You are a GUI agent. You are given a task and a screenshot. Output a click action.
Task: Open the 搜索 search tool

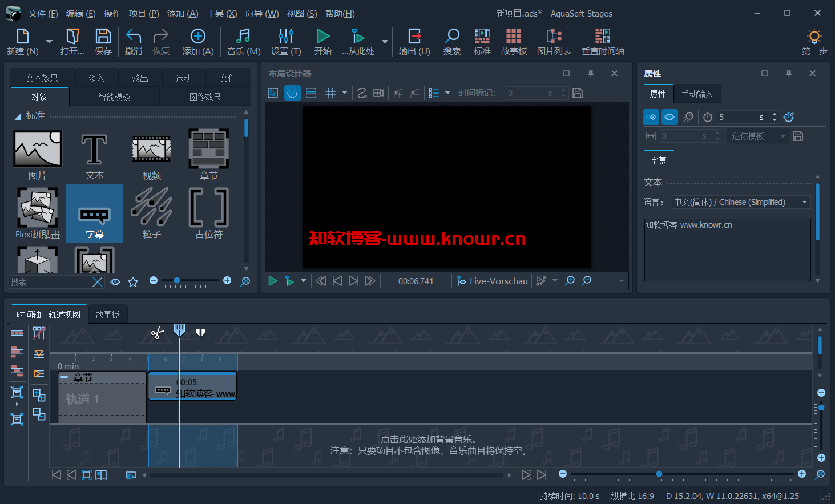[452, 42]
